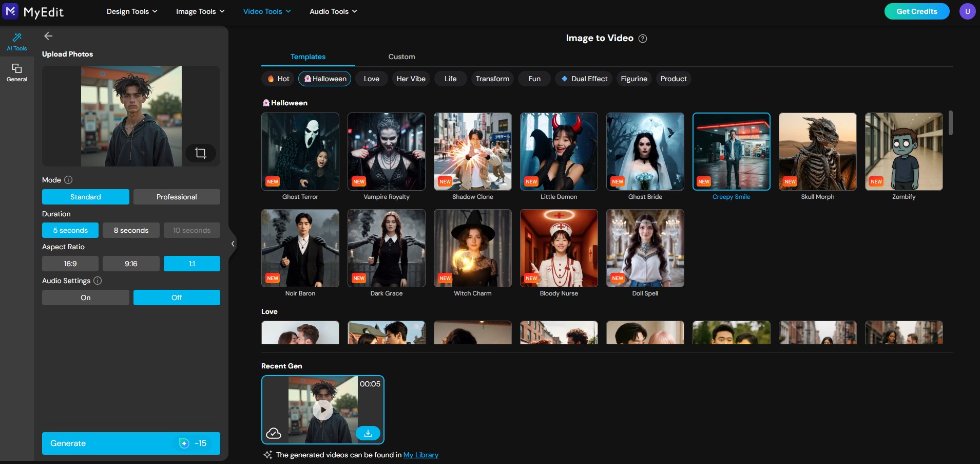Open Video Tools dropdown menu

click(x=267, y=11)
